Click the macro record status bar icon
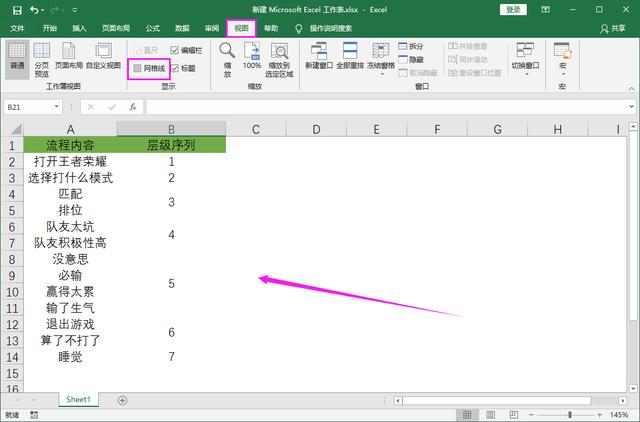 (x=34, y=415)
